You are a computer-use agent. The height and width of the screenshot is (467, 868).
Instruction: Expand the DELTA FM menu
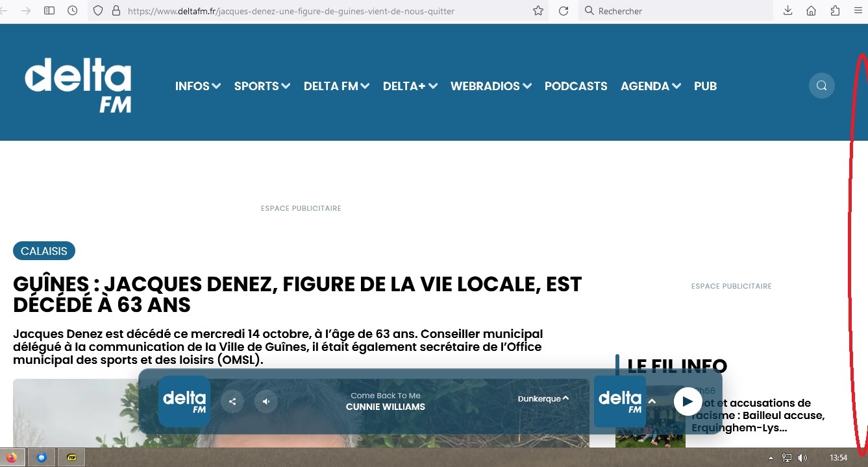[x=337, y=86]
